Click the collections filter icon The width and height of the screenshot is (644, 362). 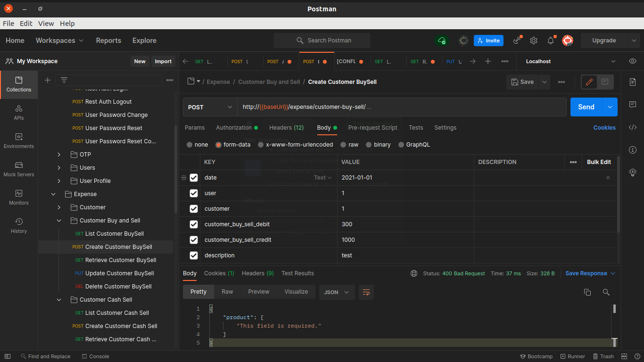point(64,80)
